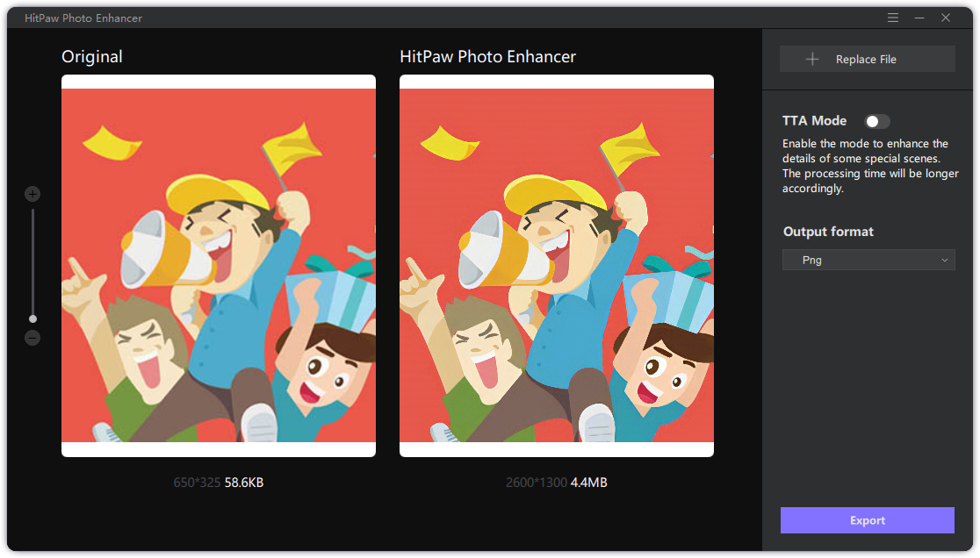This screenshot has height=558, width=980.
Task: Click the zoom out minus icon
Action: [x=32, y=338]
